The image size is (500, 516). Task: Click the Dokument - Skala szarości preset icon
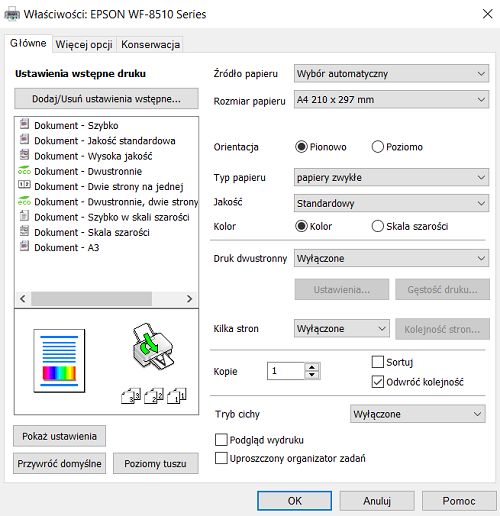point(24,231)
